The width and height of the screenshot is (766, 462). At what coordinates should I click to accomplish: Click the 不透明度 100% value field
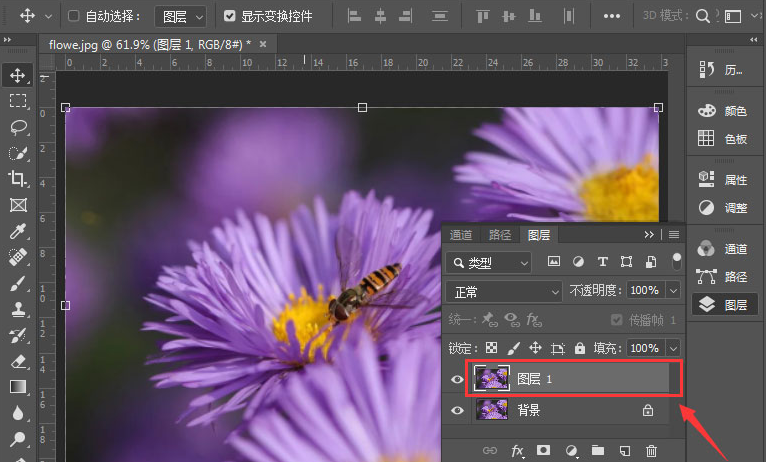pos(646,291)
